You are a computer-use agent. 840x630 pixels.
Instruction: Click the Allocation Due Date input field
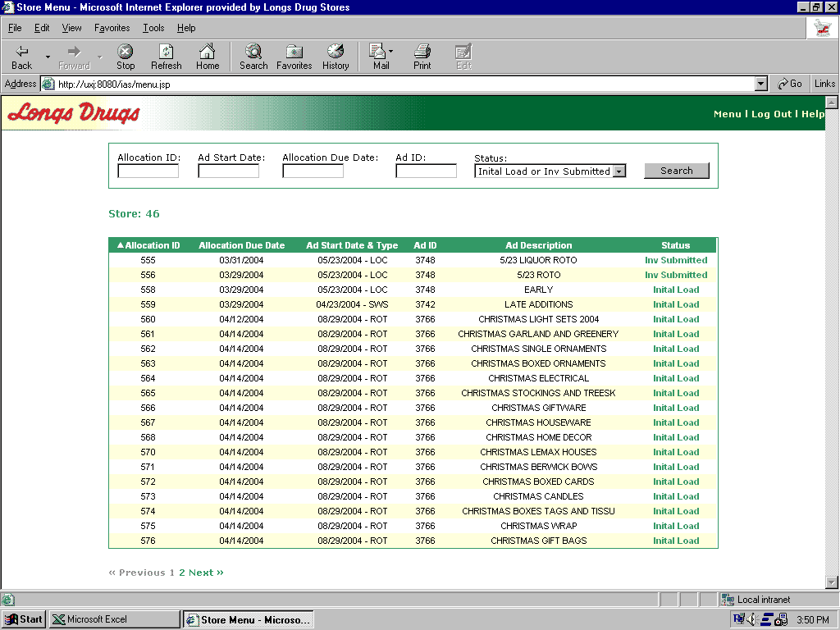coord(313,171)
